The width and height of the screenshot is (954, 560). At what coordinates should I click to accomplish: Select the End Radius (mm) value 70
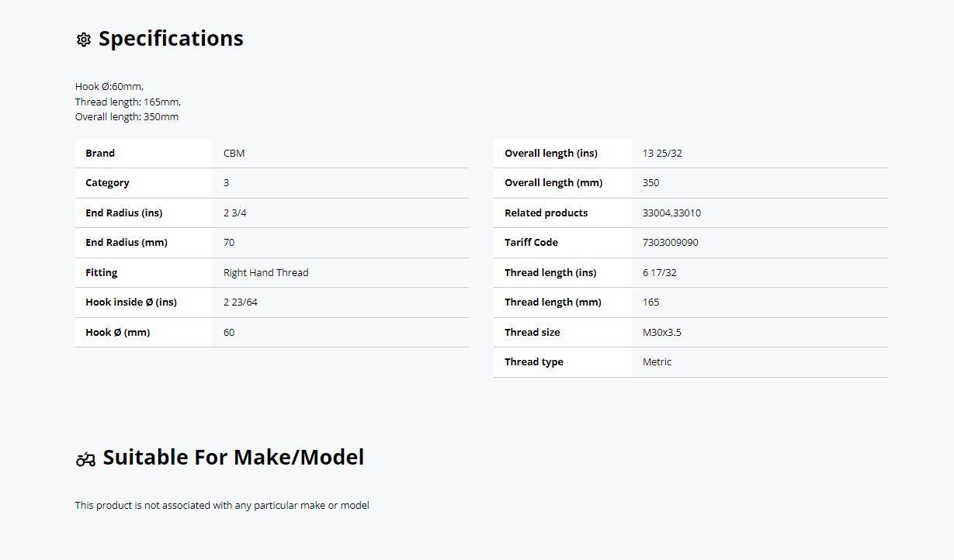coord(229,242)
